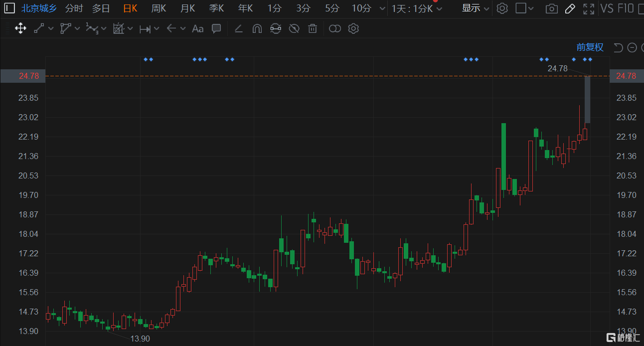
Task: Select the 日K daily candlestick tab
Action: pyautogui.click(x=130, y=8)
